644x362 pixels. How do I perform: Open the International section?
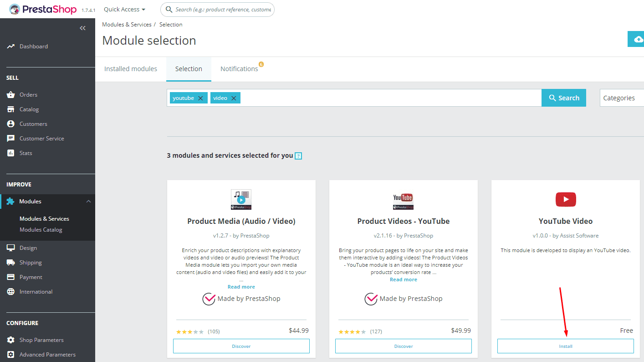(x=35, y=291)
